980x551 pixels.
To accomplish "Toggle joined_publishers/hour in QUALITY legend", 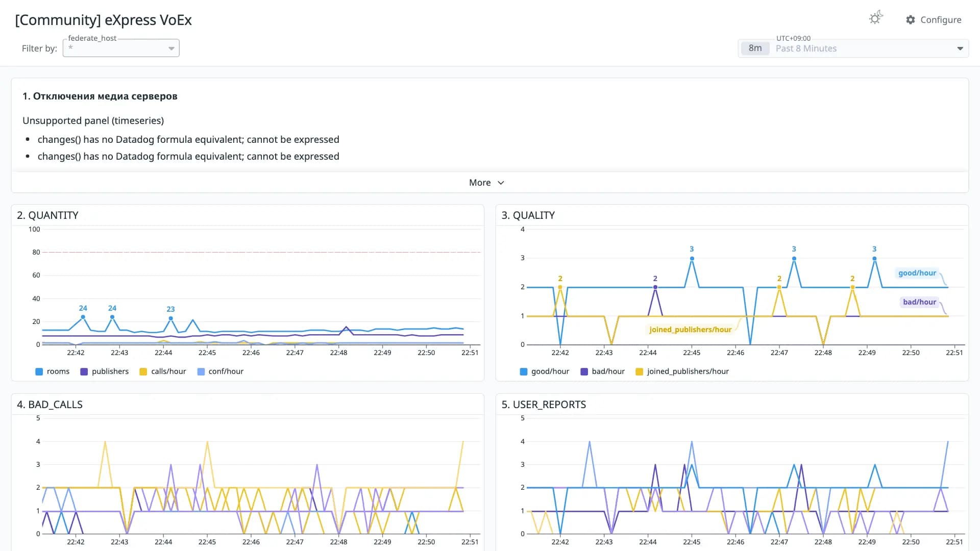I will coord(682,371).
